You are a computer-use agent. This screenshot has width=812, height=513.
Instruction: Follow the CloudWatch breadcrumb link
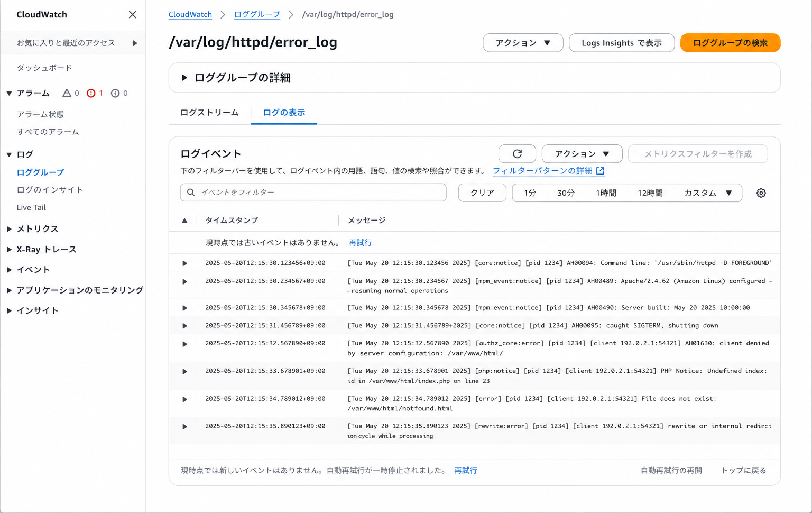pos(190,14)
